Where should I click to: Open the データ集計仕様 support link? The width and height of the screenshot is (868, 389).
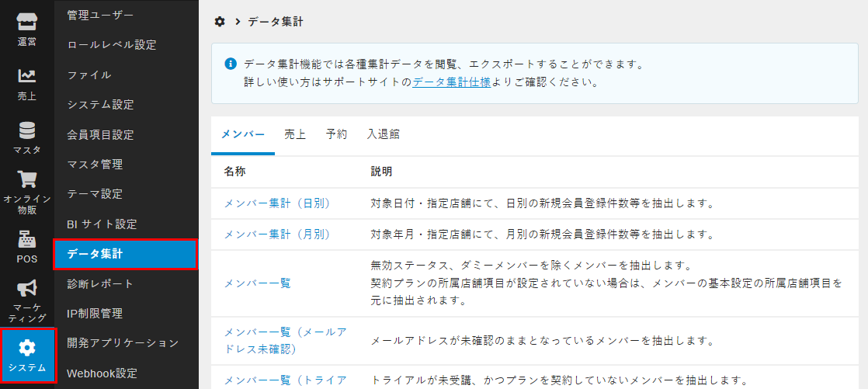(451, 82)
